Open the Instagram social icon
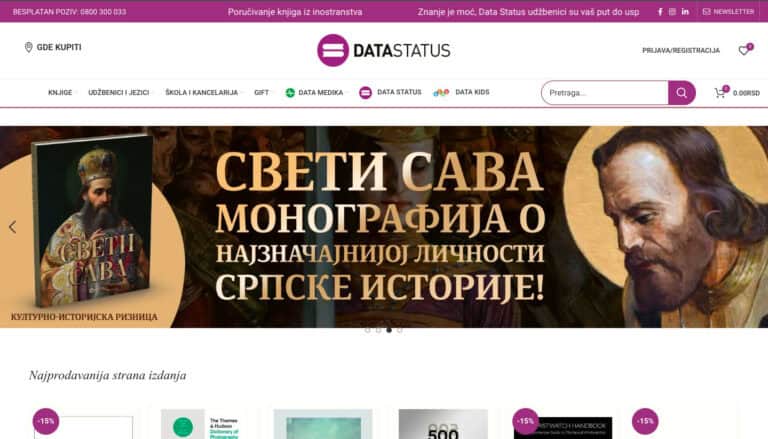768x439 pixels. pyautogui.click(x=672, y=12)
